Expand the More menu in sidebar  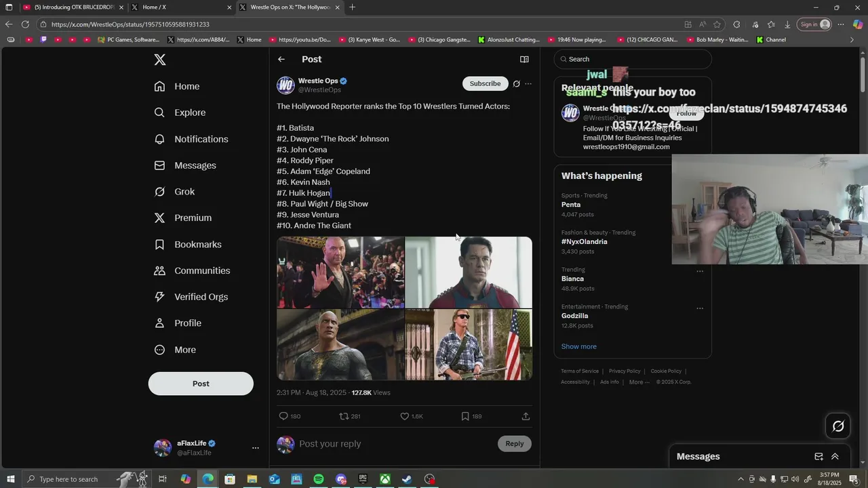(x=175, y=350)
